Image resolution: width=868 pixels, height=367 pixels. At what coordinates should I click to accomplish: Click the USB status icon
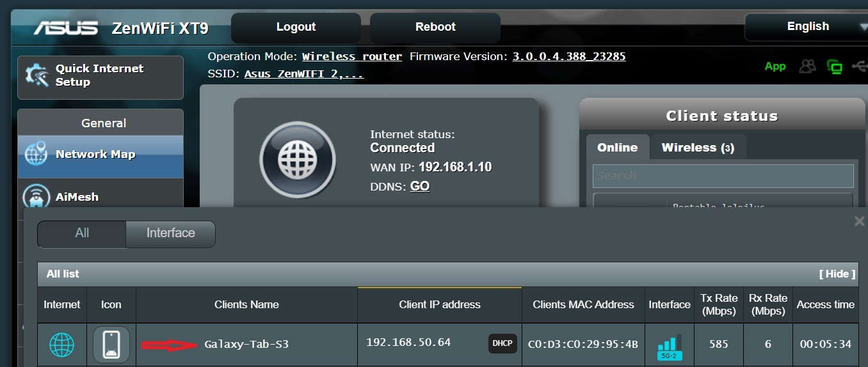click(x=860, y=66)
